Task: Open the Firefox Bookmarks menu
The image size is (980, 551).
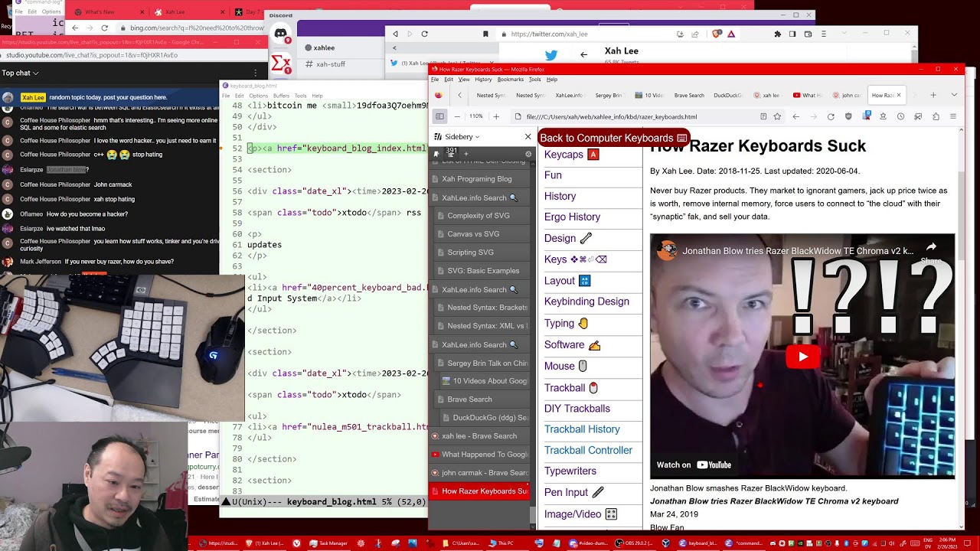Action: click(510, 80)
